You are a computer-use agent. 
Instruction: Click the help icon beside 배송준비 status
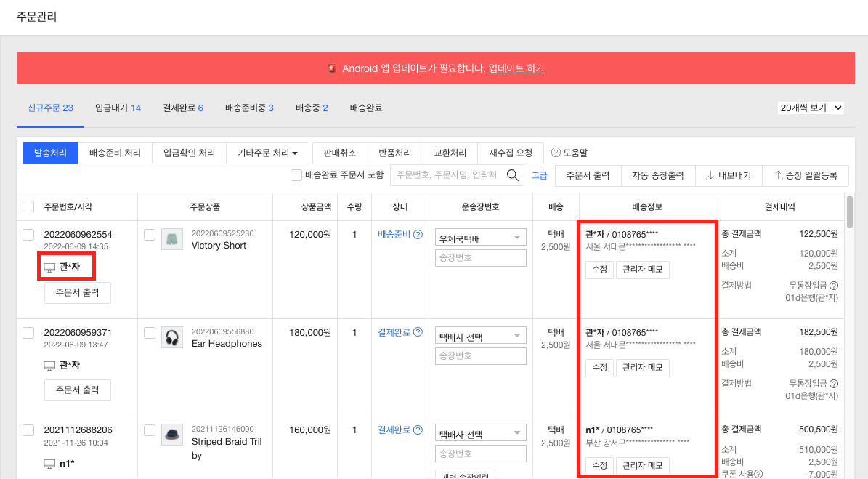click(418, 235)
